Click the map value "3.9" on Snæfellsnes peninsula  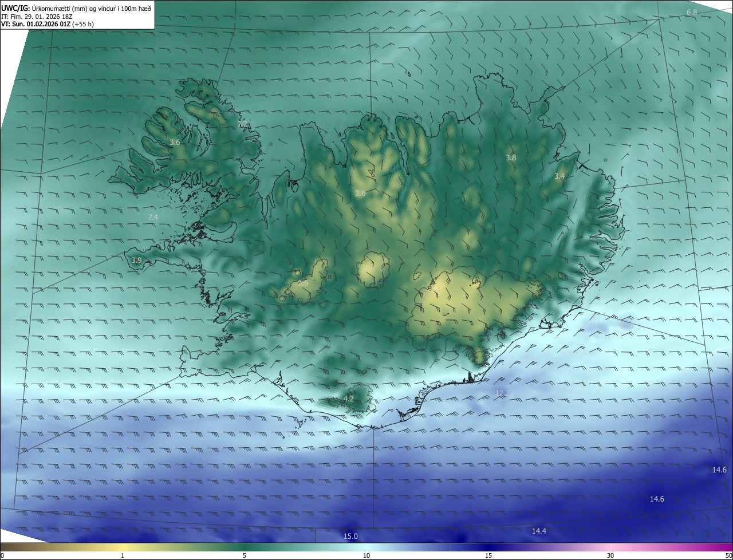tap(136, 261)
